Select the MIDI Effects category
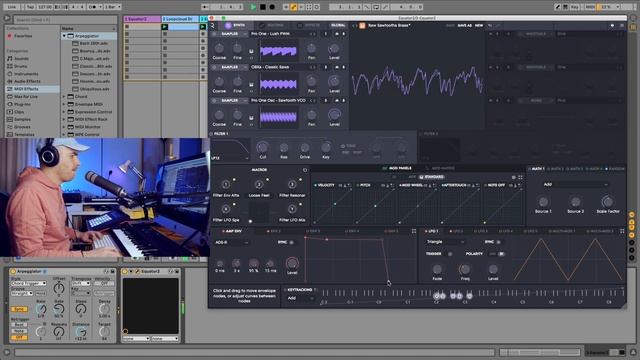Screen dimensions: 640x360 point(32,89)
